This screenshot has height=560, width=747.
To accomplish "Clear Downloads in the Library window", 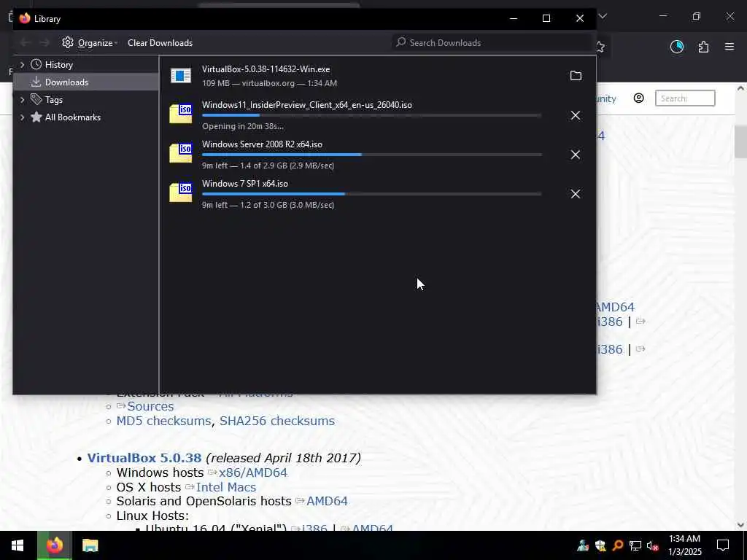I will click(160, 43).
